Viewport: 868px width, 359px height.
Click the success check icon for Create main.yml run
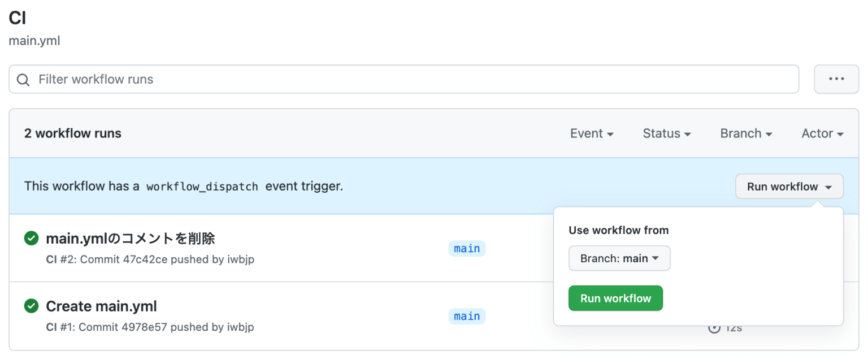[x=31, y=306]
